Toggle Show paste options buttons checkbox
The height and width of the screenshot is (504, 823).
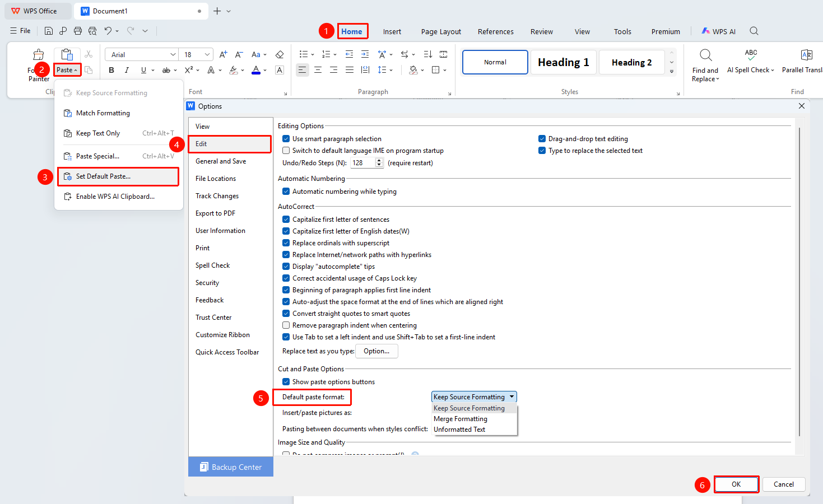pyautogui.click(x=286, y=382)
